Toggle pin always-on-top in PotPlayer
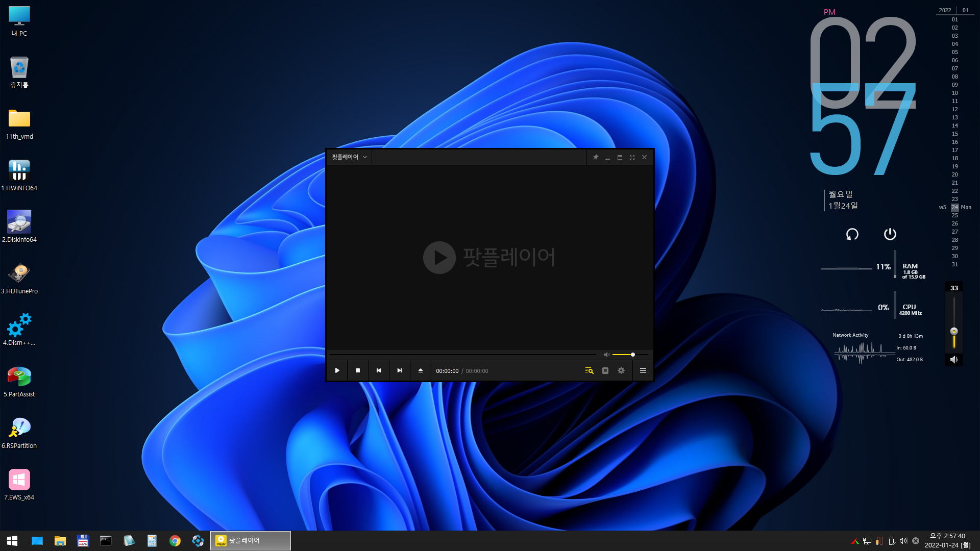This screenshot has width=980, height=551. point(596,157)
